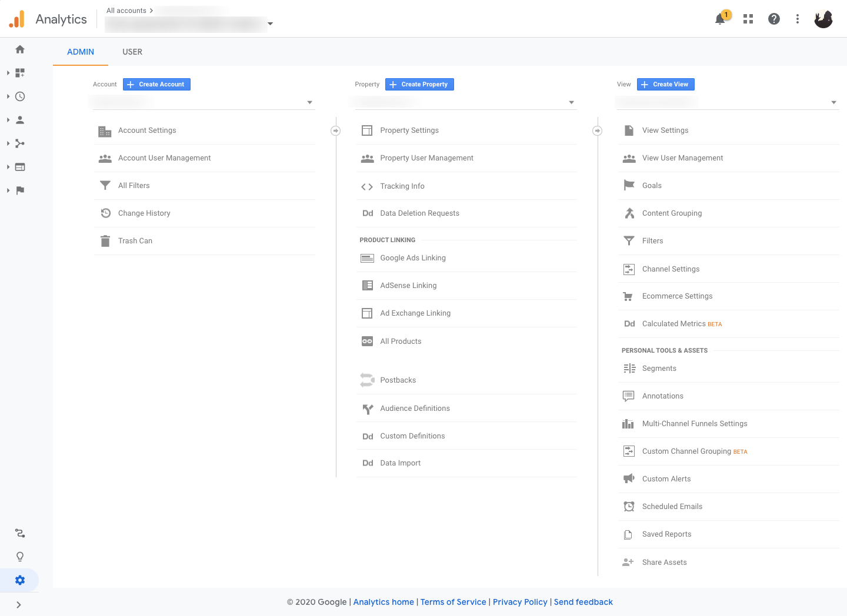Open the three-dot overflow menu
847x616 pixels.
(797, 18)
